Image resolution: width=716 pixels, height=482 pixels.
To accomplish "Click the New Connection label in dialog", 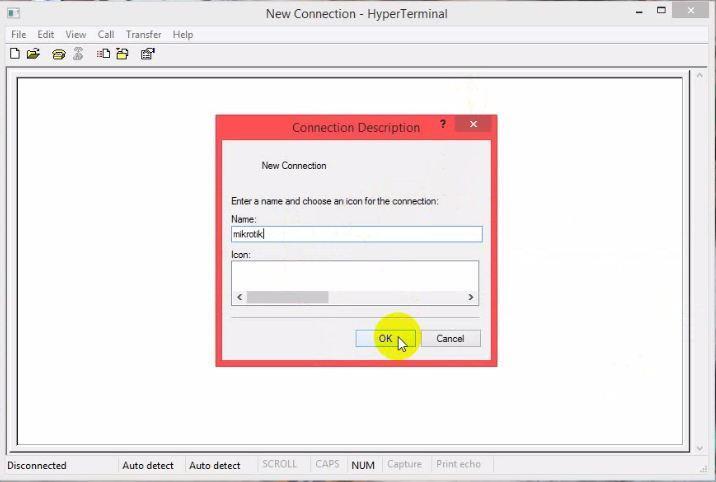I will (294, 166).
